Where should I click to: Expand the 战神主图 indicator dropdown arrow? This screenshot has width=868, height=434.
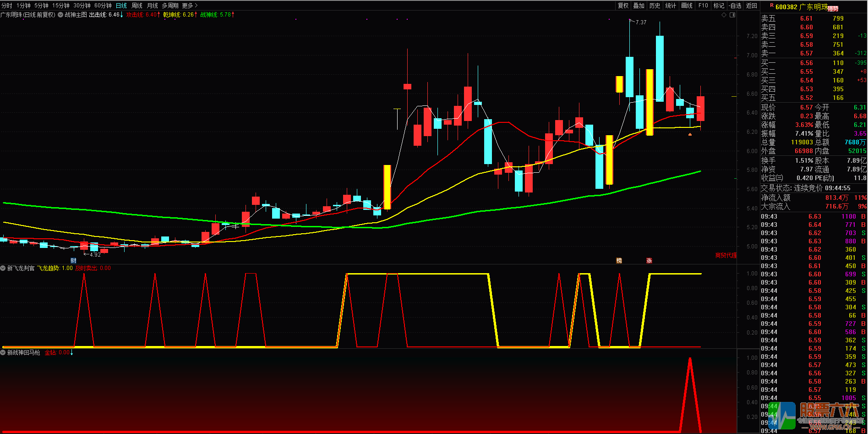click(60, 15)
